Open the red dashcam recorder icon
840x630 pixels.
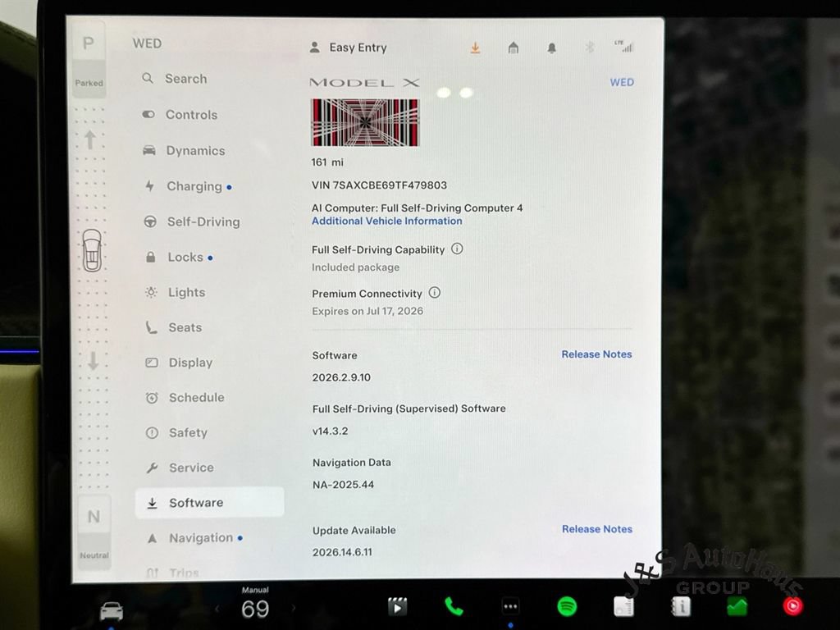793,606
